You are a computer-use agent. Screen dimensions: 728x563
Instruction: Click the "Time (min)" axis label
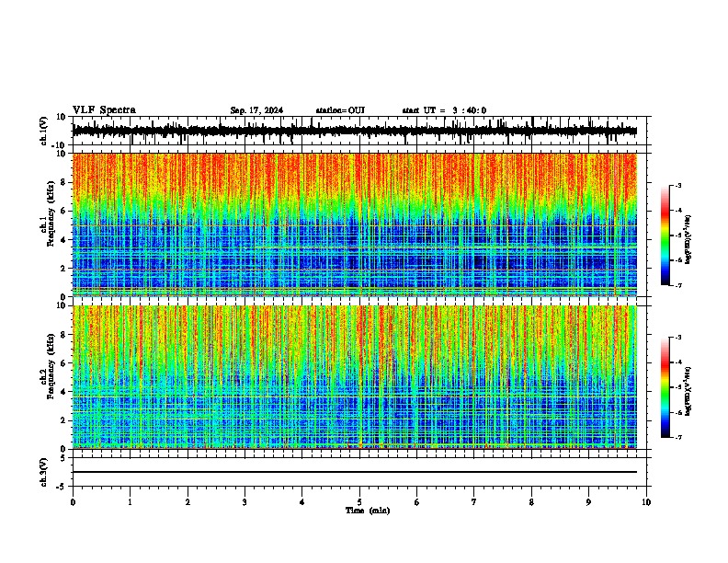coord(368,511)
